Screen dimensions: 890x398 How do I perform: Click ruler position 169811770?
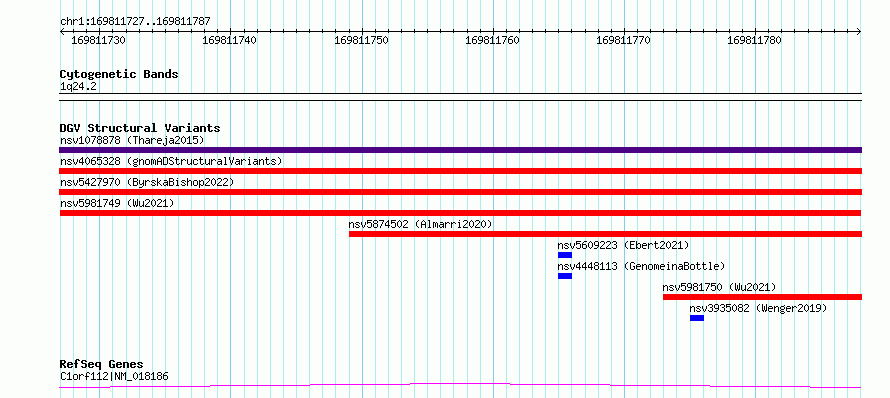coord(623,40)
